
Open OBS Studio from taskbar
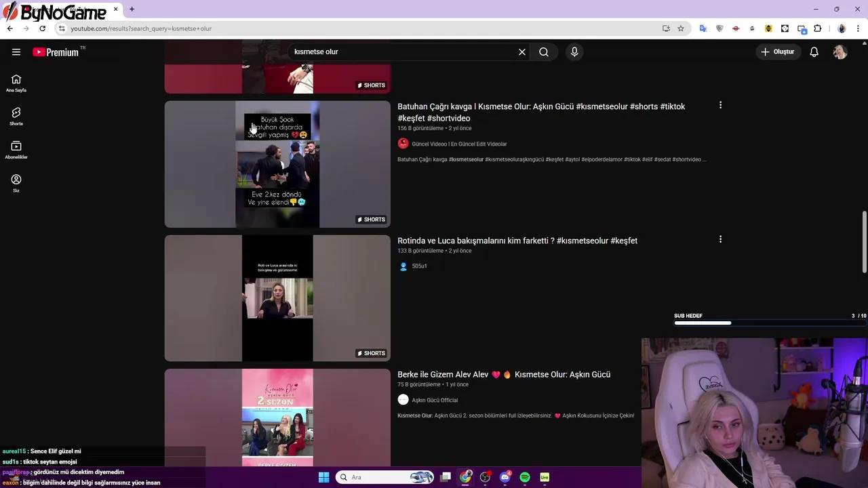(485, 477)
